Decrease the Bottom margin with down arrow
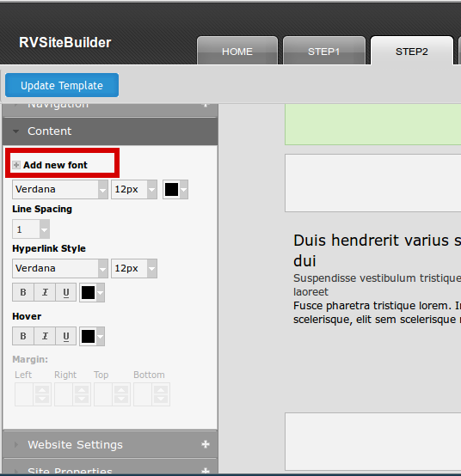This screenshot has height=476, width=461. (161, 399)
